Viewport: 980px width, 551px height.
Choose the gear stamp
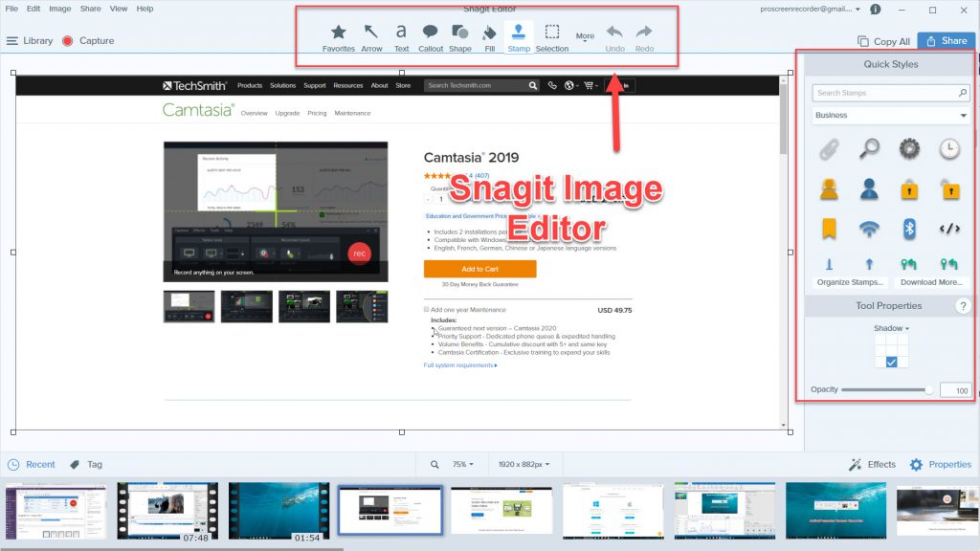[909, 148]
